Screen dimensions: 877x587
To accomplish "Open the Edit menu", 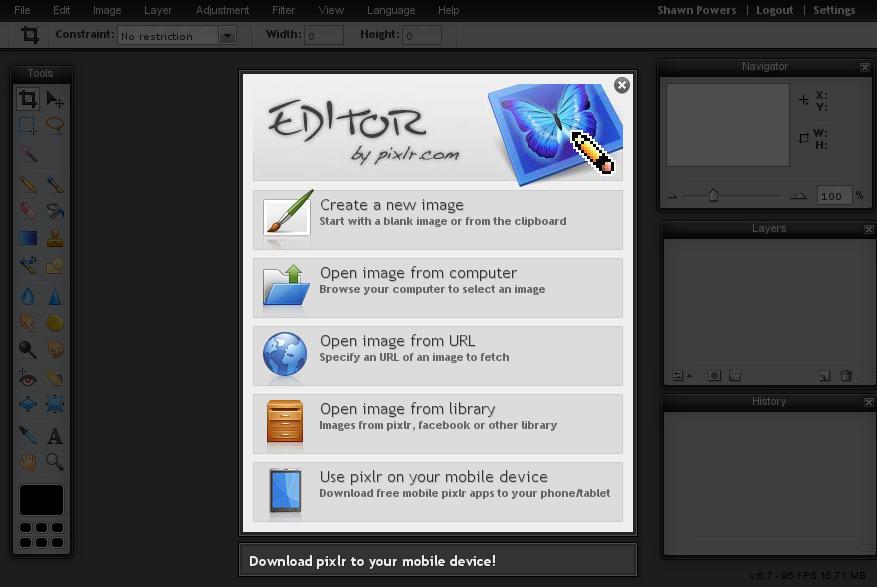I will [62, 10].
